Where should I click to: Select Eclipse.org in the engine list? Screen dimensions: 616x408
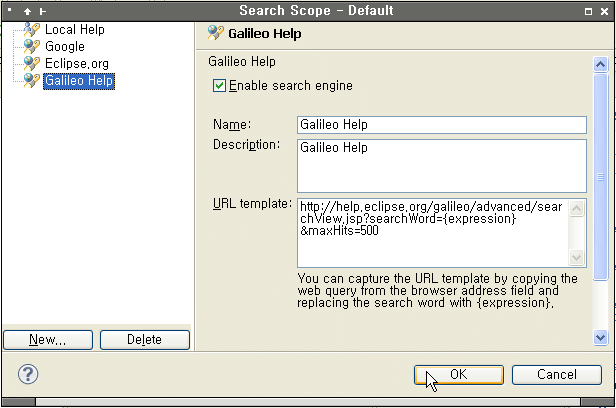tap(77, 63)
